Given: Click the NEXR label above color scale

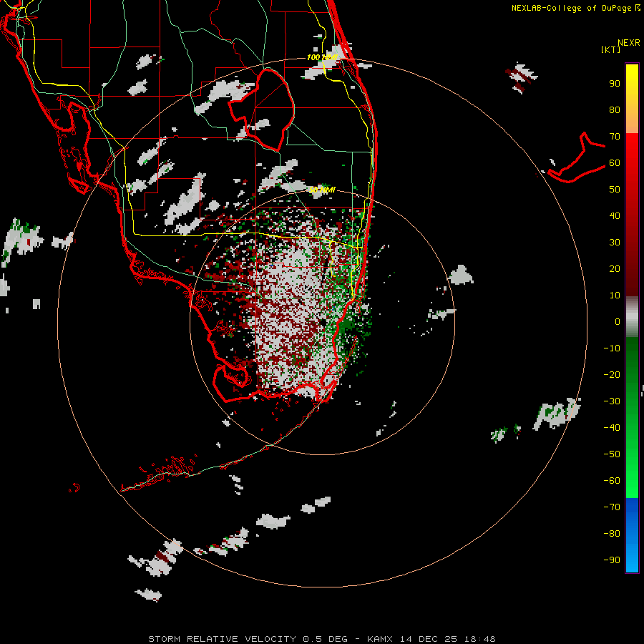Looking at the screenshot, I should [x=629, y=43].
